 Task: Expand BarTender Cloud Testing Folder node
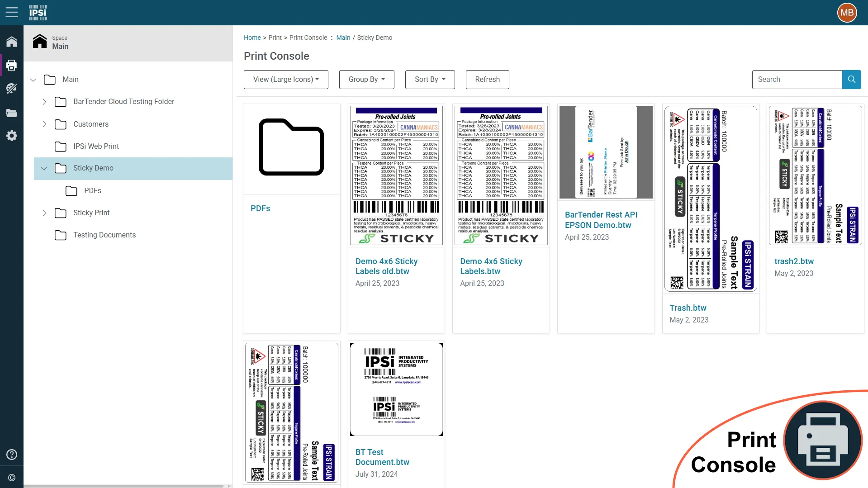(44, 102)
